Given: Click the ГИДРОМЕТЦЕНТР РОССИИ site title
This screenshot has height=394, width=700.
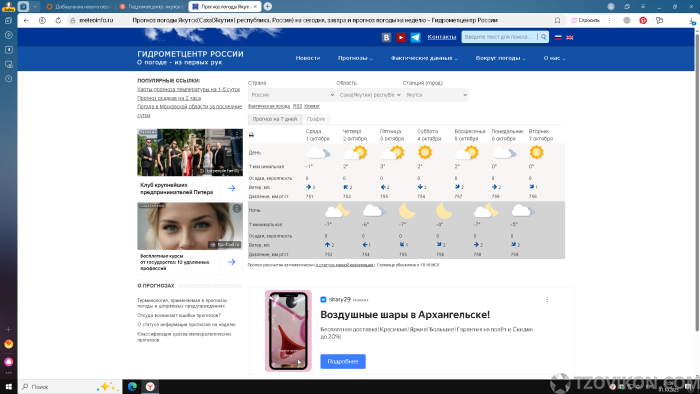Looking at the screenshot, I should (190, 54).
